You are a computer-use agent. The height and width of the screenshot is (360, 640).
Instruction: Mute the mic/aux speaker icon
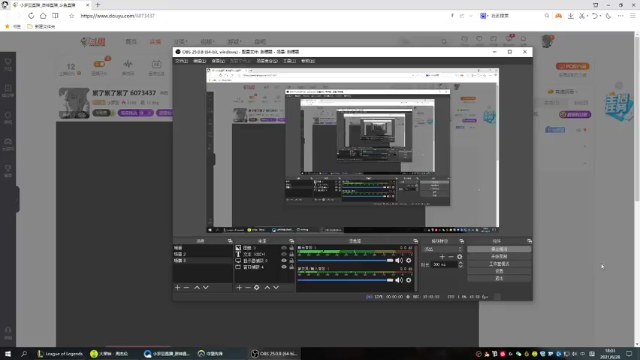(x=399, y=280)
